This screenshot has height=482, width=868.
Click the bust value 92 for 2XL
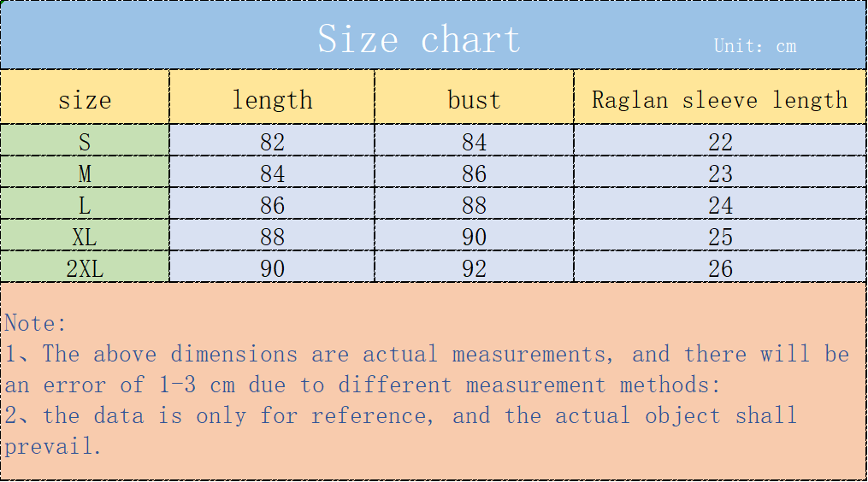474,268
